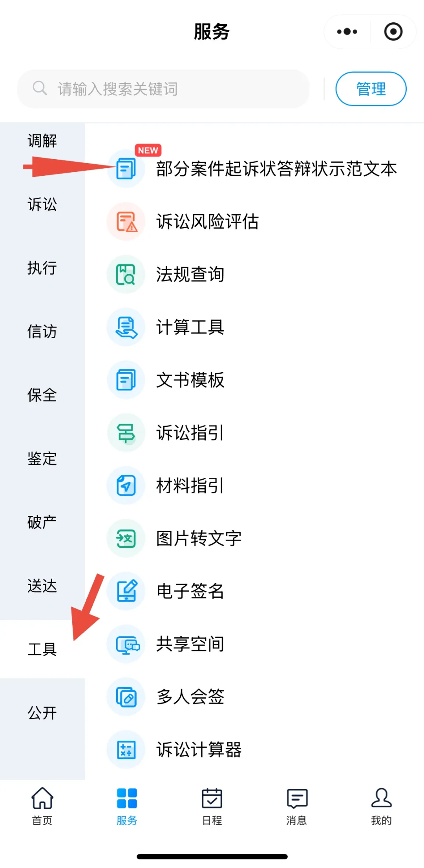Tap the 多人会签 multi-sign icon
Image resolution: width=424 pixels, height=868 pixels.
click(126, 697)
